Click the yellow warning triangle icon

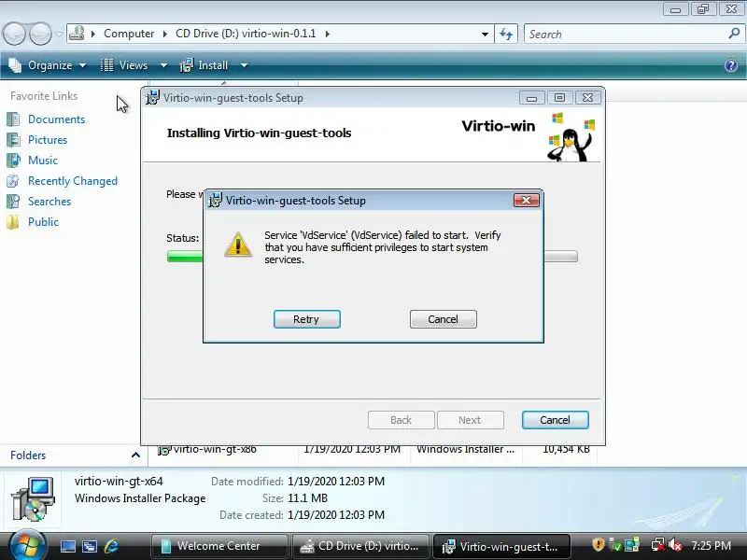pyautogui.click(x=238, y=245)
